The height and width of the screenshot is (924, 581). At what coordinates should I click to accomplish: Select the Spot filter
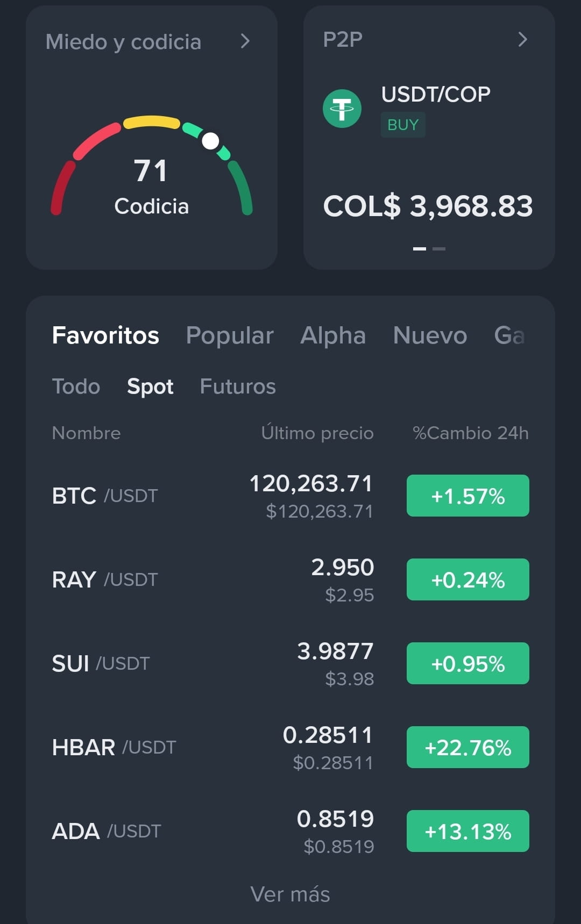(150, 386)
